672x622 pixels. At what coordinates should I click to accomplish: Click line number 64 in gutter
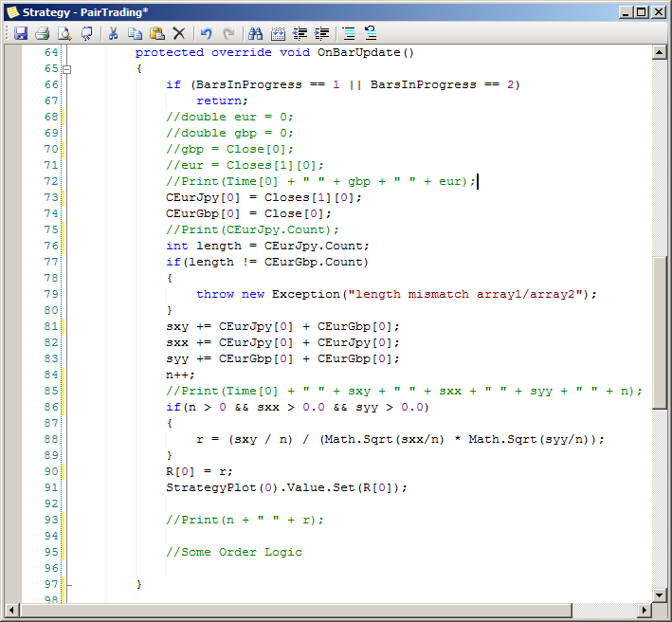click(x=51, y=52)
